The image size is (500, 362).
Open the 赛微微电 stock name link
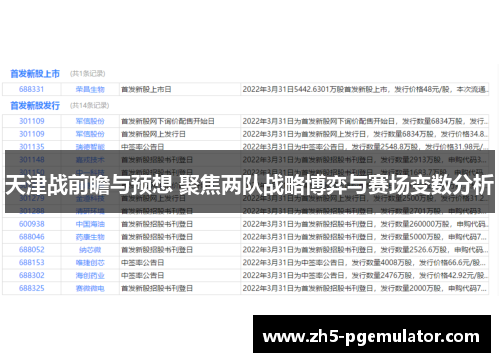[x=90, y=288]
